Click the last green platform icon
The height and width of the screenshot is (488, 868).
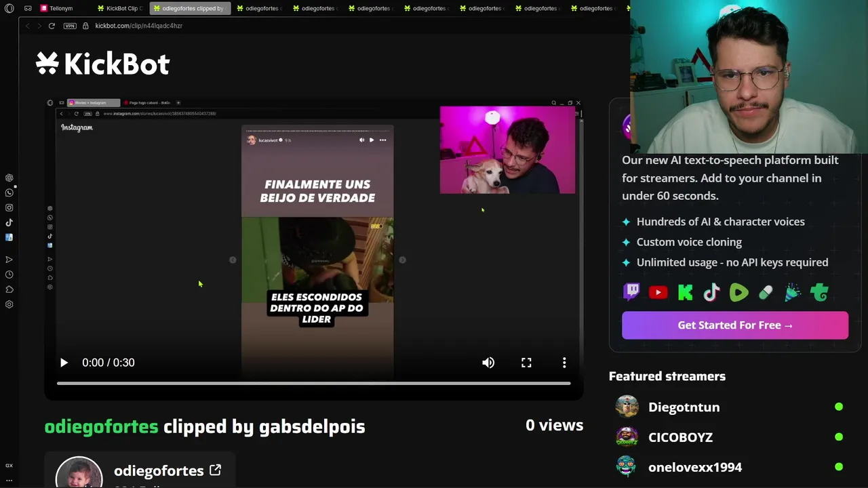(x=819, y=292)
